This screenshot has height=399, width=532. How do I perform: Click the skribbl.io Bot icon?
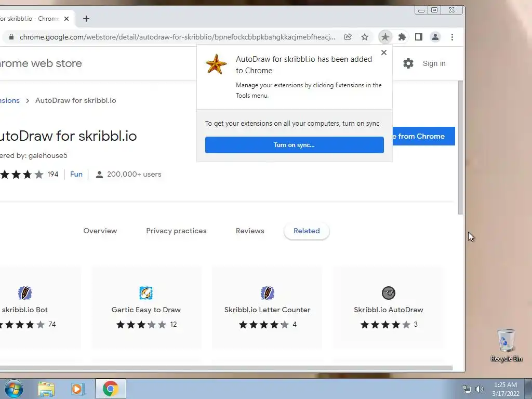[x=25, y=293]
